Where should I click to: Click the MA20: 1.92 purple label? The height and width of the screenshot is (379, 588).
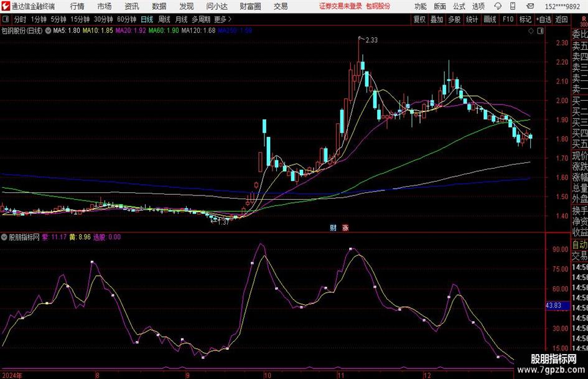131,30
